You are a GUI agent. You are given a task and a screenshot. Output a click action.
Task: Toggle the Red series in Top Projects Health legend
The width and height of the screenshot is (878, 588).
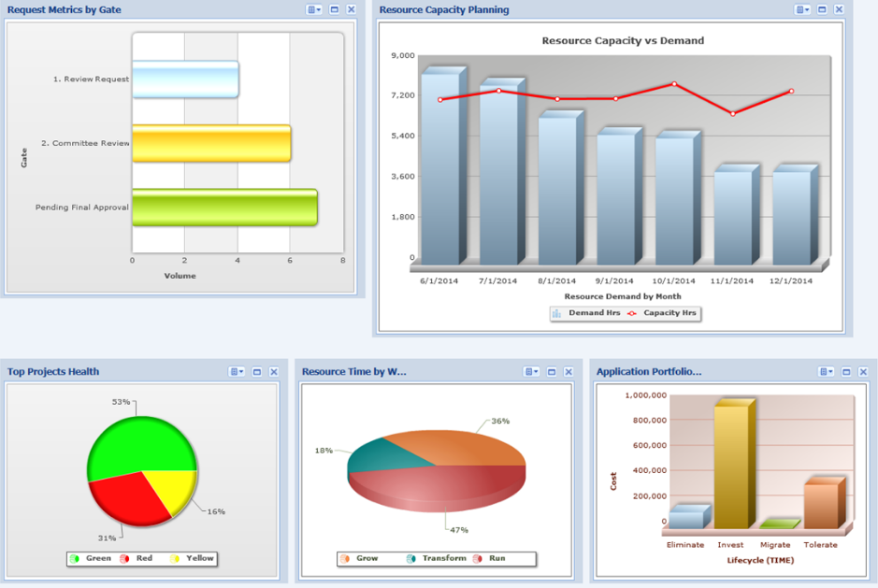coord(136,558)
